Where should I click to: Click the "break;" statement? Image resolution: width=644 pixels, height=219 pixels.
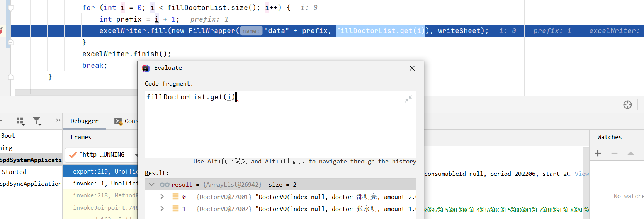(95, 66)
